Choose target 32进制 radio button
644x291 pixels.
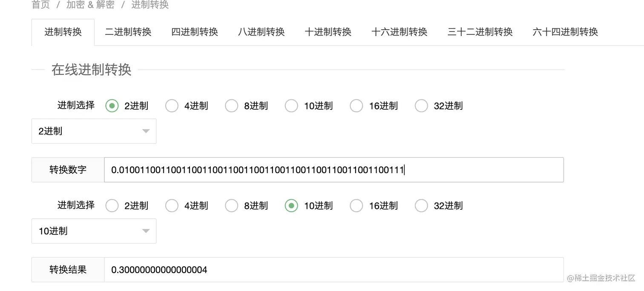click(x=421, y=205)
